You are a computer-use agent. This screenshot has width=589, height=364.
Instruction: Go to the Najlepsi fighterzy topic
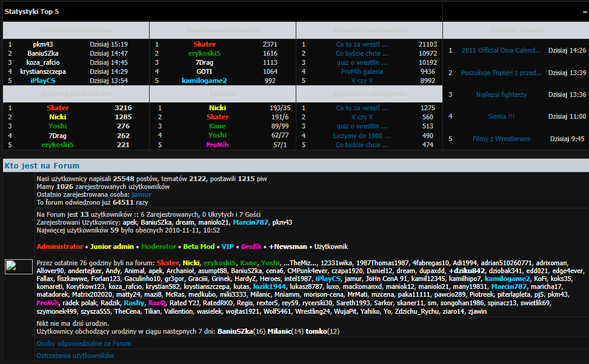[x=501, y=94]
